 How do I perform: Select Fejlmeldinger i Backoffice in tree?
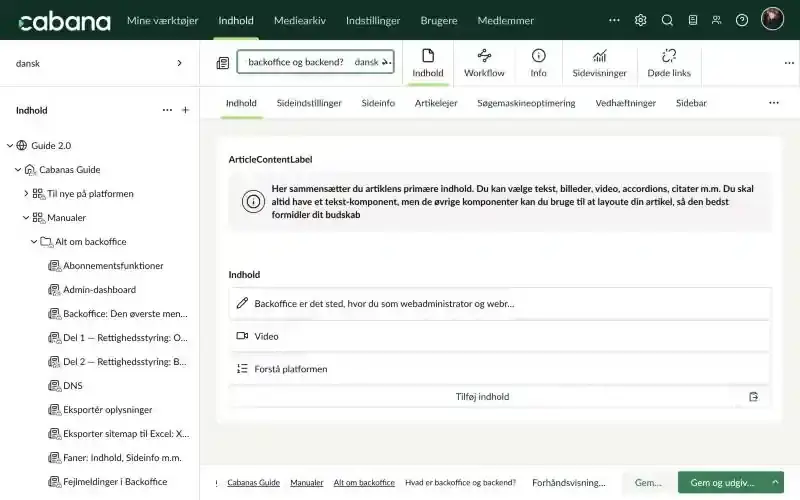click(115, 482)
